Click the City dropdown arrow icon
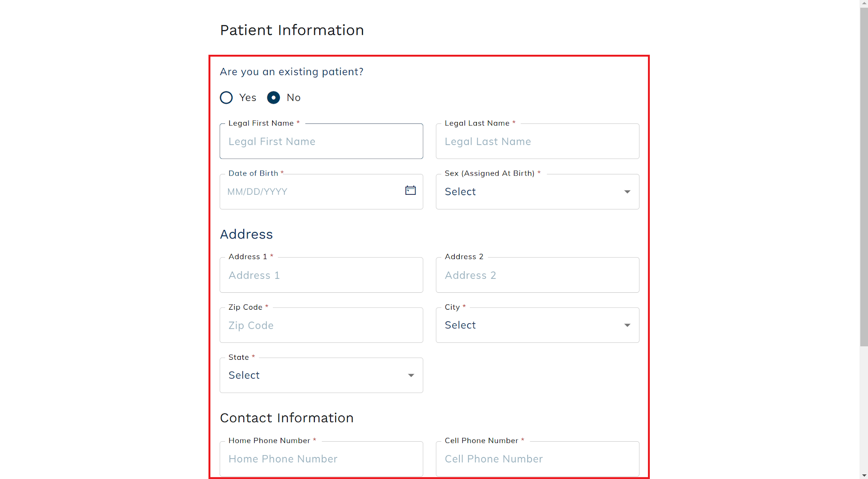The width and height of the screenshot is (868, 479). (x=627, y=325)
